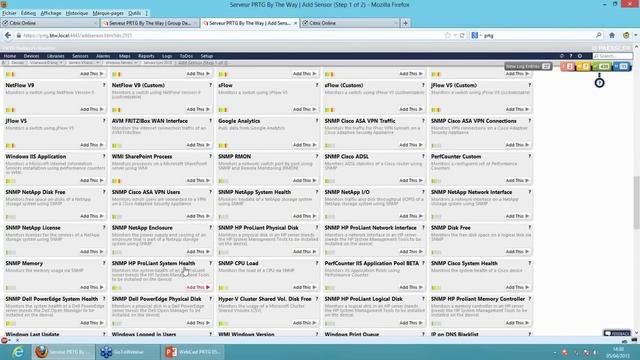This screenshot has width=640, height=360.
Task: Show help for SNMP CPU Load sensor
Action: click(x=317, y=263)
